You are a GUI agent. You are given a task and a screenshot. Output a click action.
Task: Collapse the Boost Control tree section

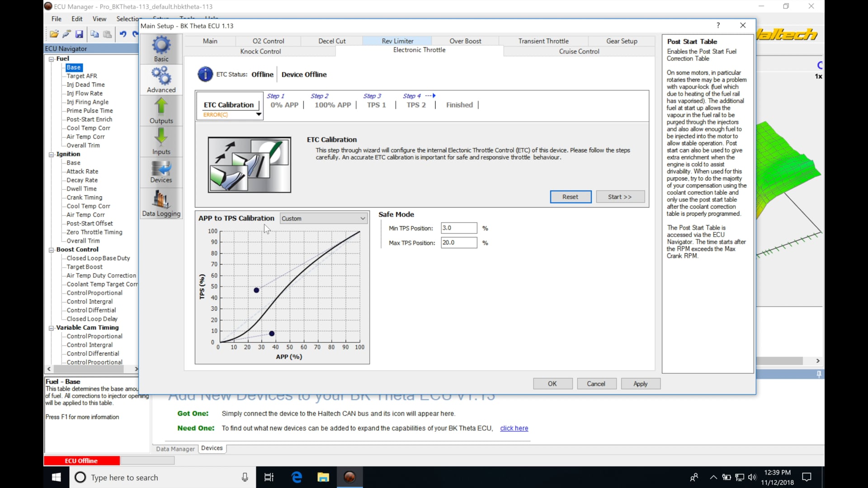[x=51, y=249]
